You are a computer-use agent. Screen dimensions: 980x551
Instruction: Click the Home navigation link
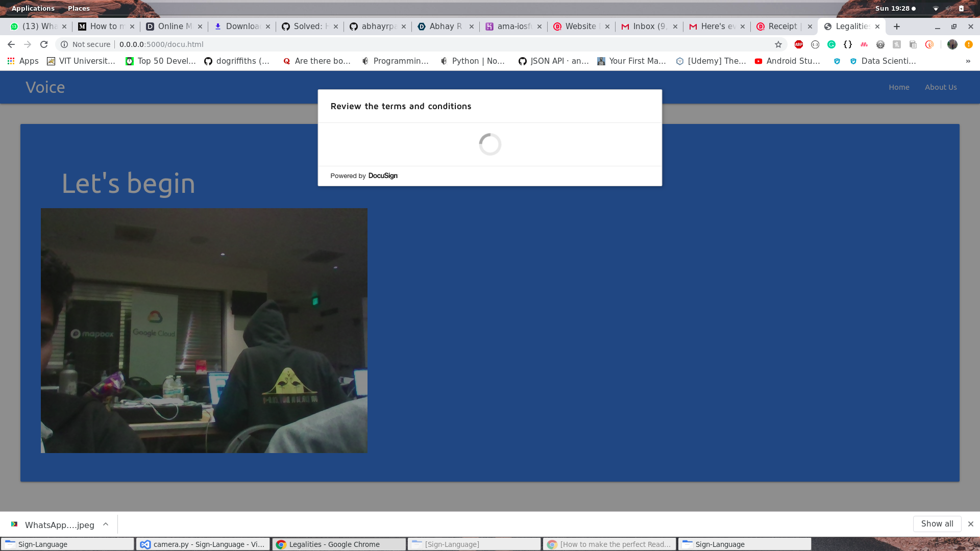click(899, 87)
